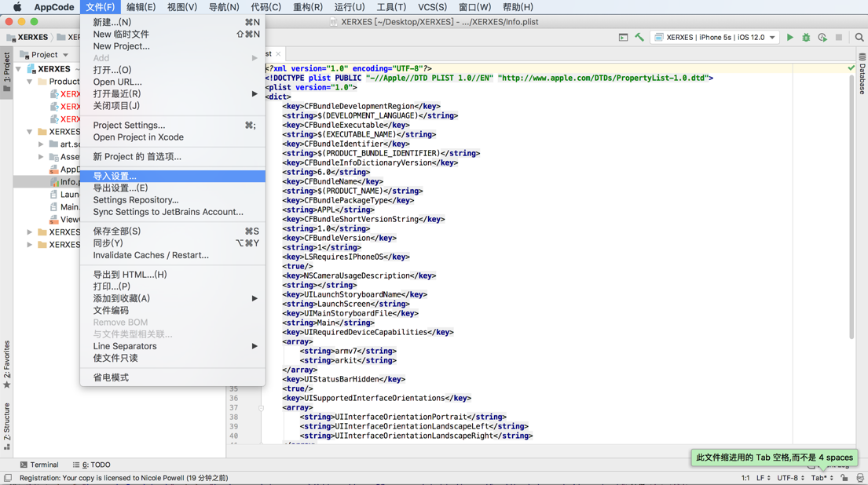This screenshot has height=485, width=868.
Task: Select 保存全部(S) menu item
Action: (173, 232)
